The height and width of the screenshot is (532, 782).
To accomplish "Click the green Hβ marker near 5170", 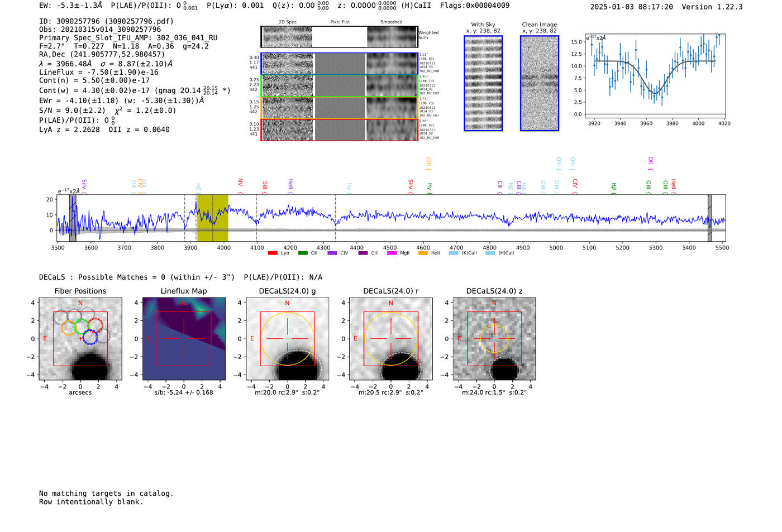I will tap(614, 188).
